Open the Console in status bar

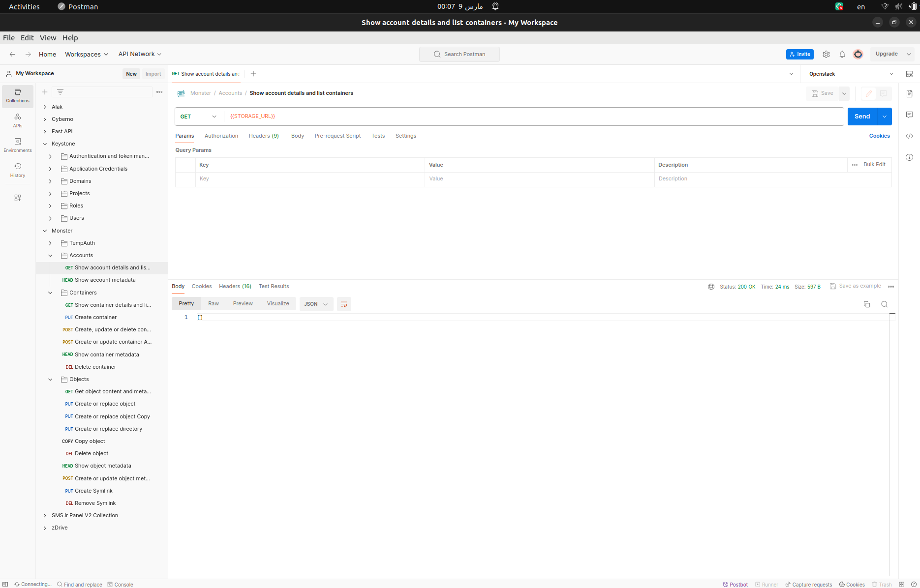(x=121, y=585)
